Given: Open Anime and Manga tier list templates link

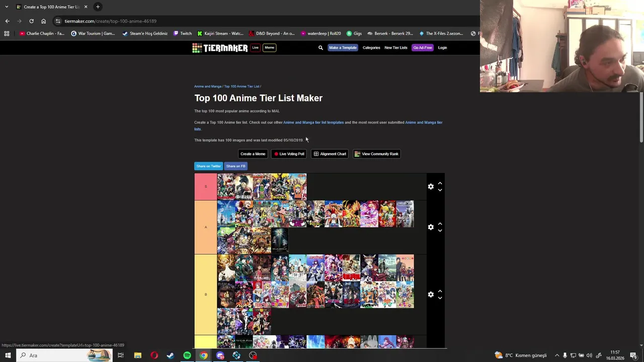Looking at the screenshot, I should 313,122.
